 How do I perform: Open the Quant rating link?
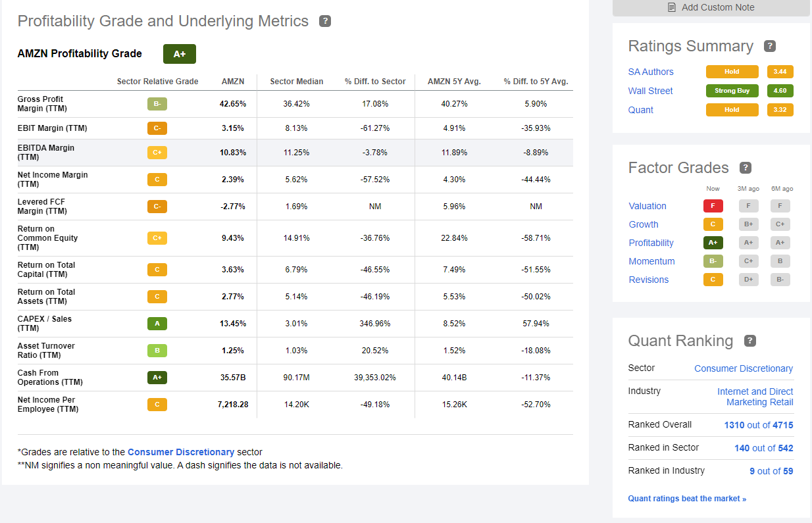641,110
